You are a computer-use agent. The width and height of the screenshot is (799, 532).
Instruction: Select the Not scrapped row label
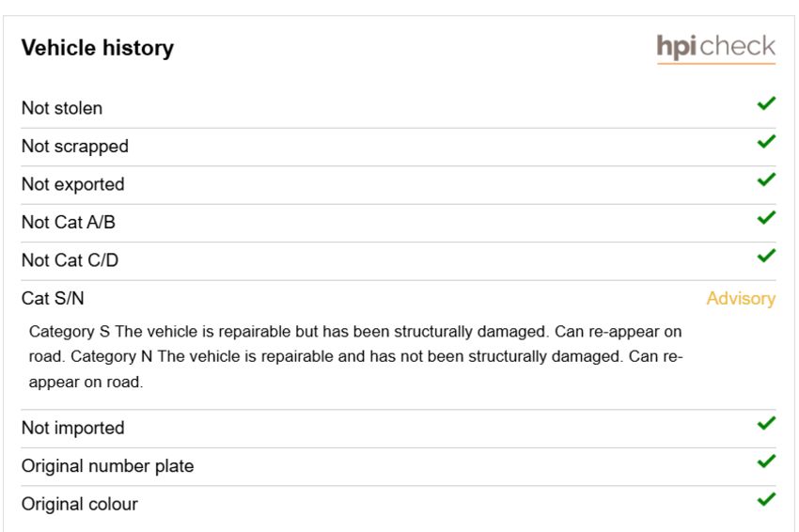click(x=75, y=147)
